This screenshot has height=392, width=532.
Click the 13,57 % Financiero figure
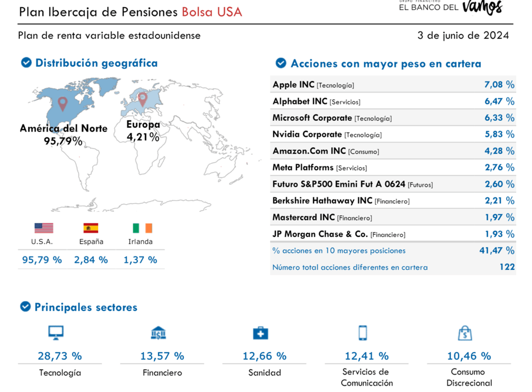tap(162, 356)
